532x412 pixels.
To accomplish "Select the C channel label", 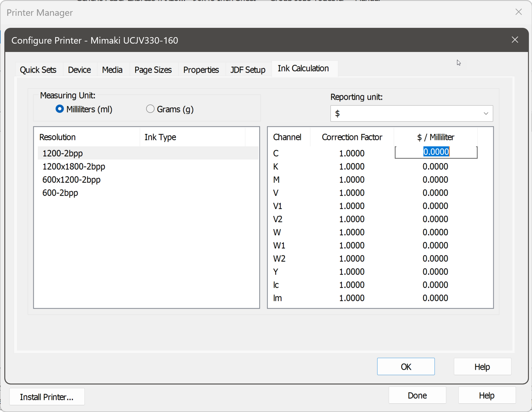I will click(276, 153).
